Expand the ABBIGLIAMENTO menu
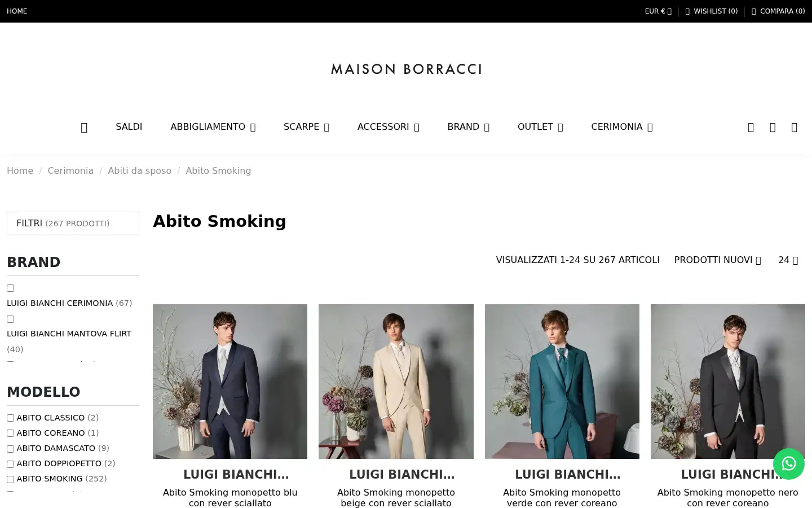The width and height of the screenshot is (812, 508). [213, 127]
